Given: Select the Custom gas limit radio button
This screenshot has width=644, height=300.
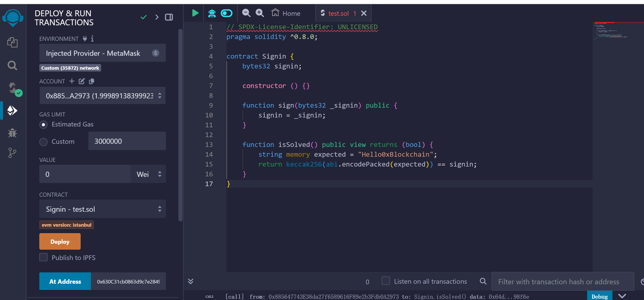Looking at the screenshot, I should [43, 142].
